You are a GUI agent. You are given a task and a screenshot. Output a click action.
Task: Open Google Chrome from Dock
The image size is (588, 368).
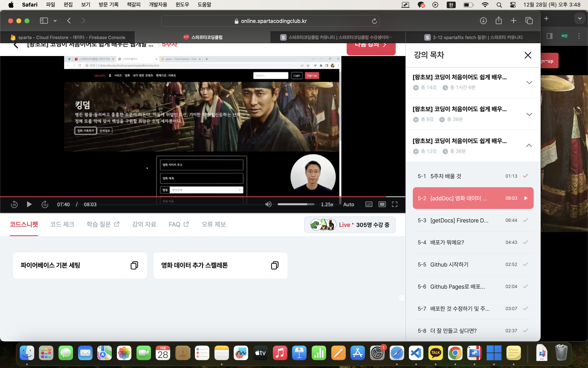[455, 353]
